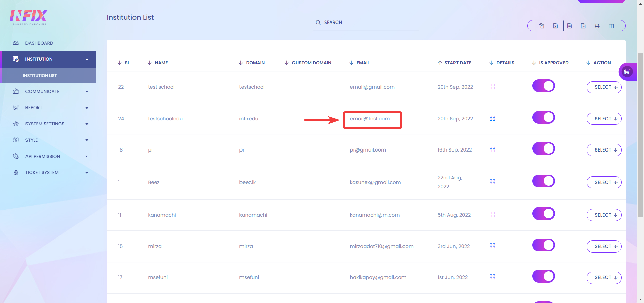644x303 pixels.
Task: Click the search magnifier icon
Action: click(318, 23)
